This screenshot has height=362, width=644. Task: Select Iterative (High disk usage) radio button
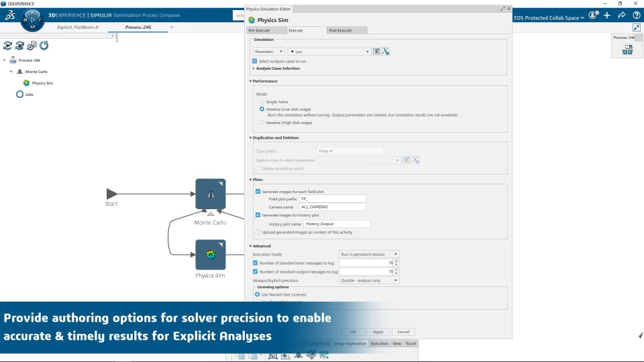262,122
